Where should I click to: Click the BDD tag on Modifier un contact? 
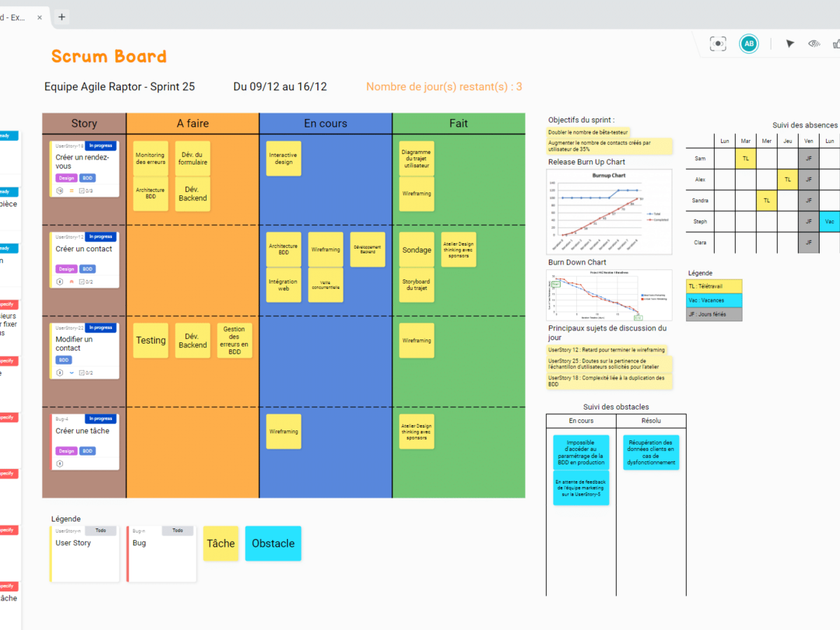point(64,360)
